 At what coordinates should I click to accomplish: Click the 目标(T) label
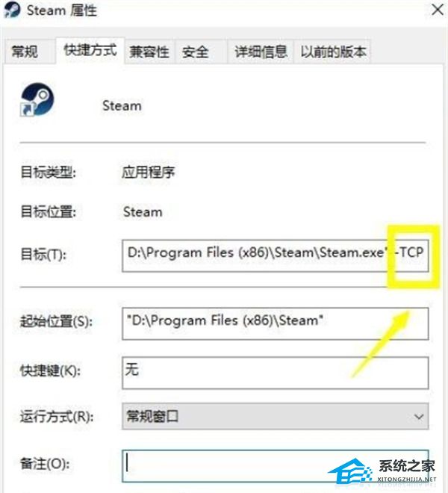[x=43, y=254]
